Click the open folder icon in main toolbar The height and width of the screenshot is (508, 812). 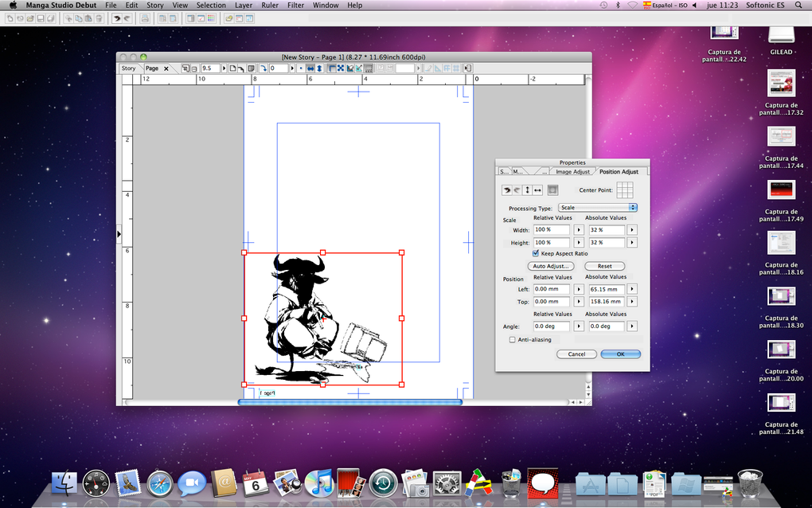coord(30,18)
